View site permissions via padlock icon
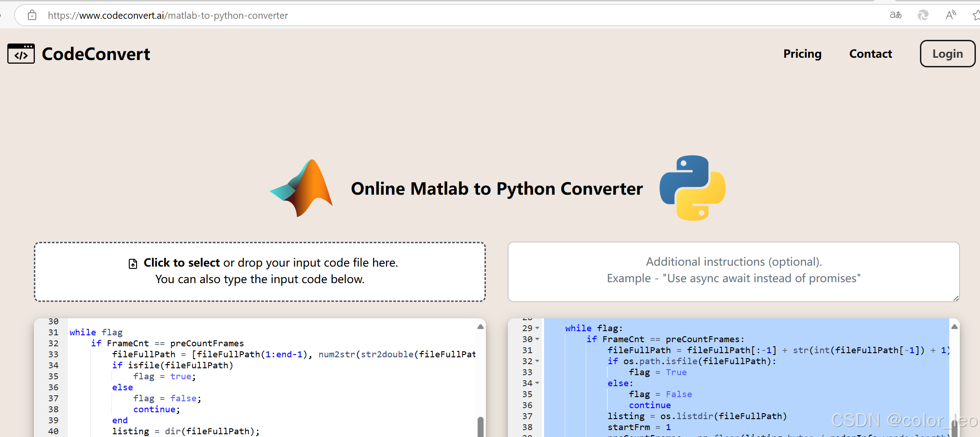The height and width of the screenshot is (437, 980). coord(32,15)
